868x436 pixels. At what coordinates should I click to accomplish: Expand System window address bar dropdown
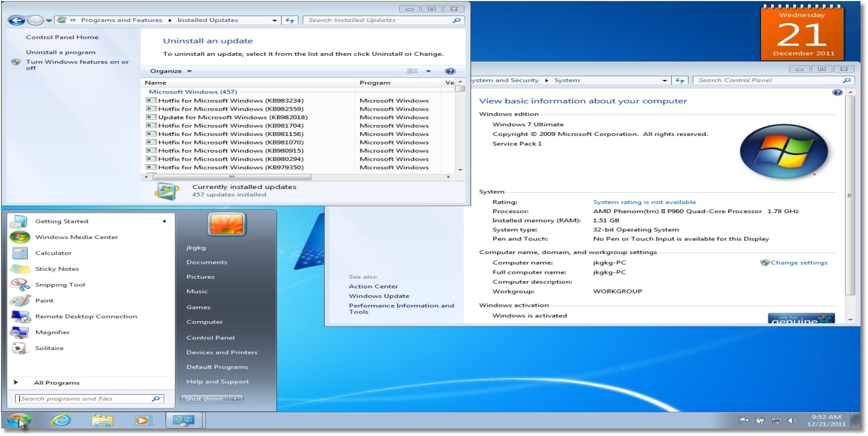coord(665,81)
